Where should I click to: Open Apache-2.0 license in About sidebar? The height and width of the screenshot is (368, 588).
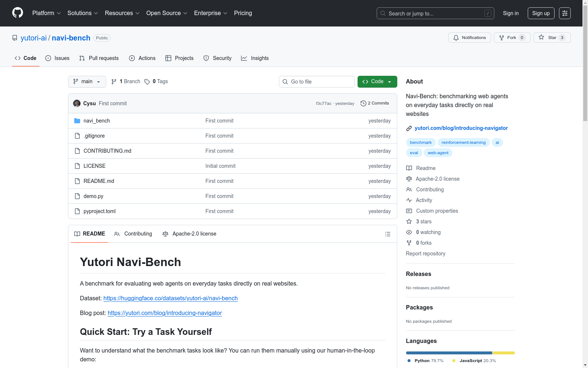pos(433,179)
